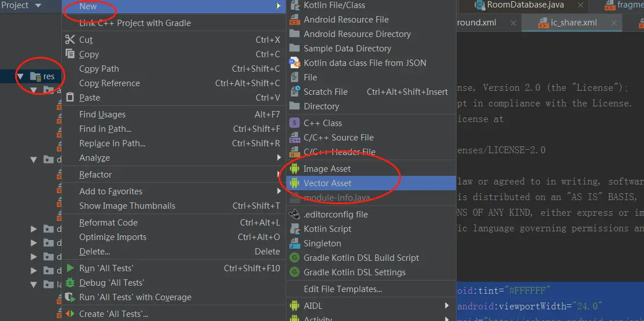The image size is (644, 321).
Task: Select Reformat Code
Action: [174, 223]
